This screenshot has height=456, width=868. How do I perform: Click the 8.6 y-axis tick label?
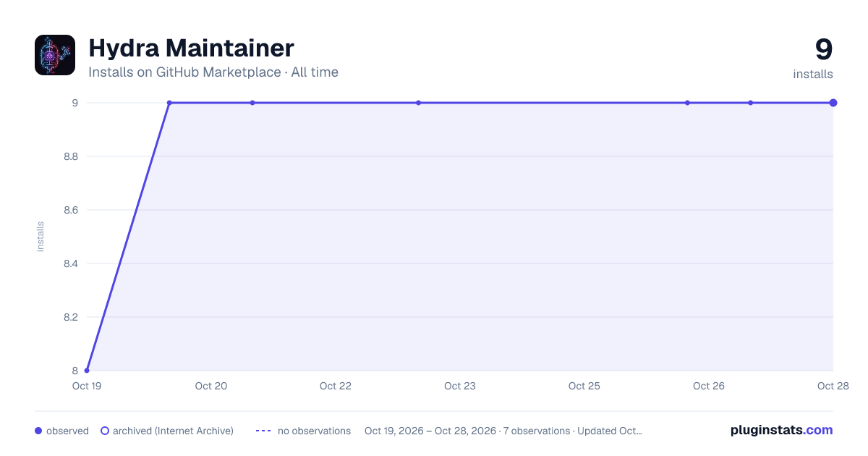71,210
